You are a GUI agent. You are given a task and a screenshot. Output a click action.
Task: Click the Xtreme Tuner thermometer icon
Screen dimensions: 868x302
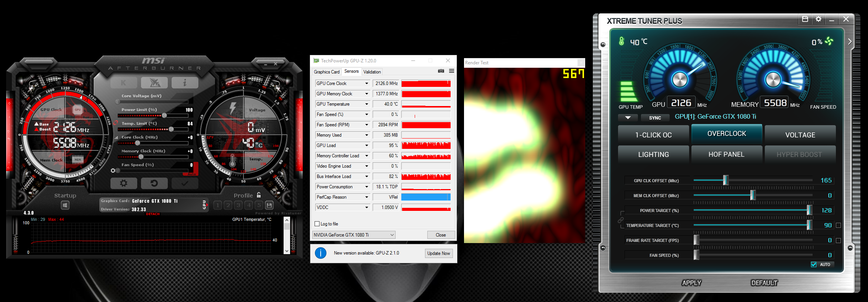621,41
